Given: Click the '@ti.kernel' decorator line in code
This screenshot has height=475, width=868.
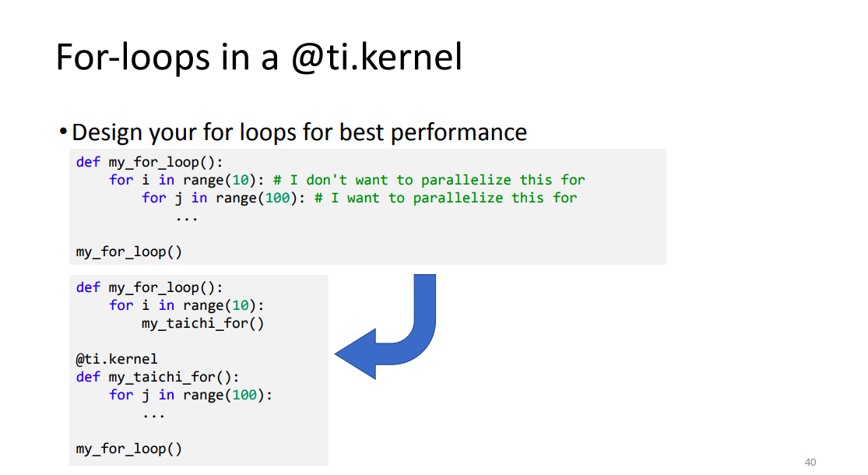Looking at the screenshot, I should [x=117, y=359].
